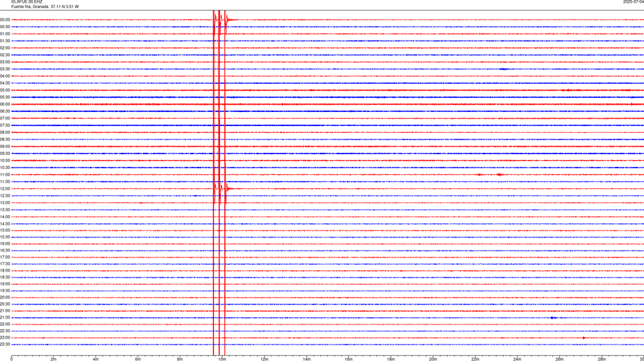644x362 pixels.
Task: Click the 10m tick on the time axis
Action: tap(222, 359)
